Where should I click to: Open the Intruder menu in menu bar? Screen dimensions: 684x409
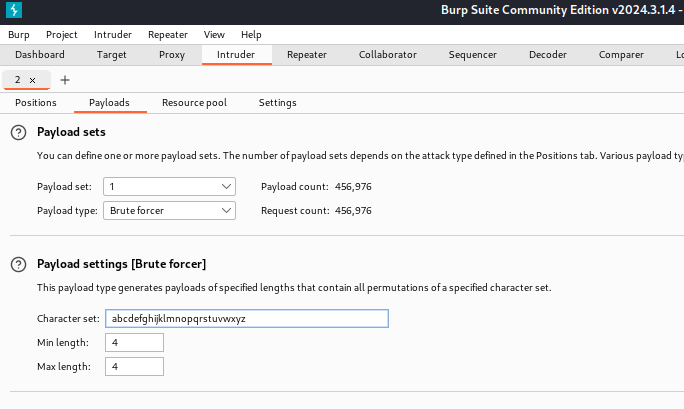coord(113,35)
